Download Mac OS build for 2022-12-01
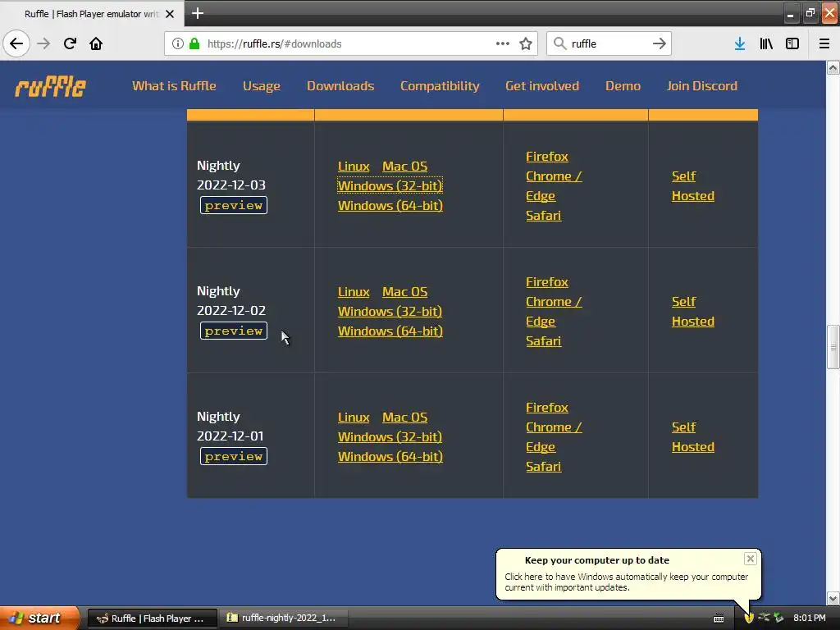Screen dimensions: 840x630 (x=404, y=417)
